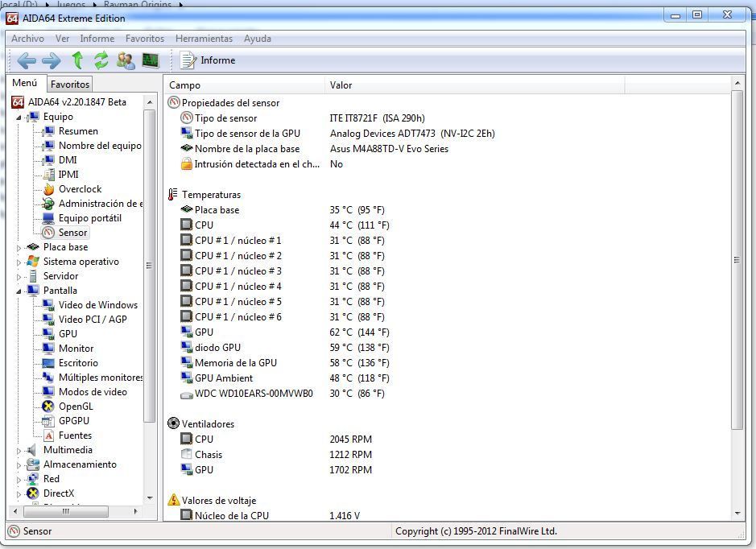Click the Sistema operativo Windows flag icon

pos(33,262)
